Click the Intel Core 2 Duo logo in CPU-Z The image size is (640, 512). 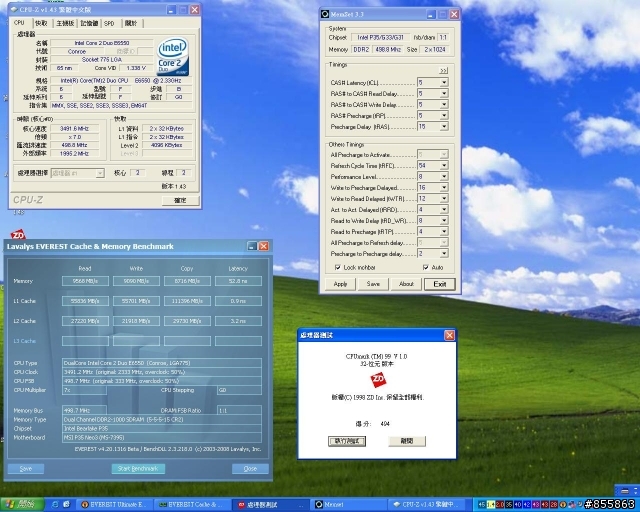(173, 57)
